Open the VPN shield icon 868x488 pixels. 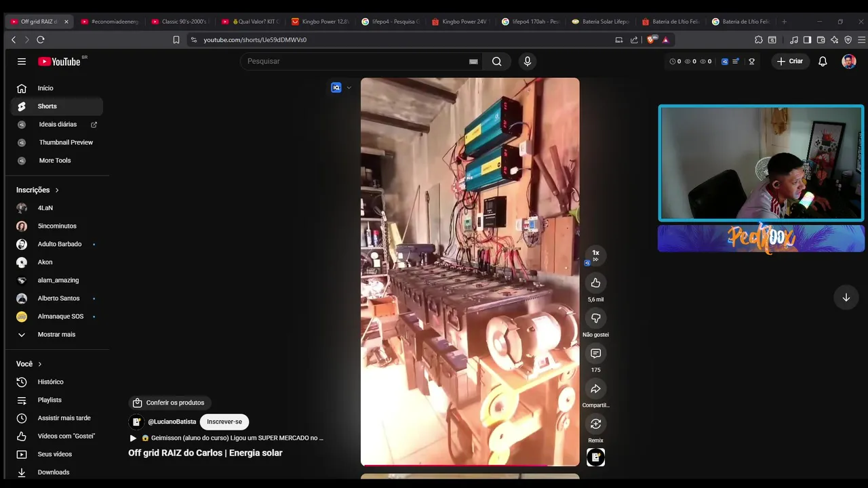(848, 40)
